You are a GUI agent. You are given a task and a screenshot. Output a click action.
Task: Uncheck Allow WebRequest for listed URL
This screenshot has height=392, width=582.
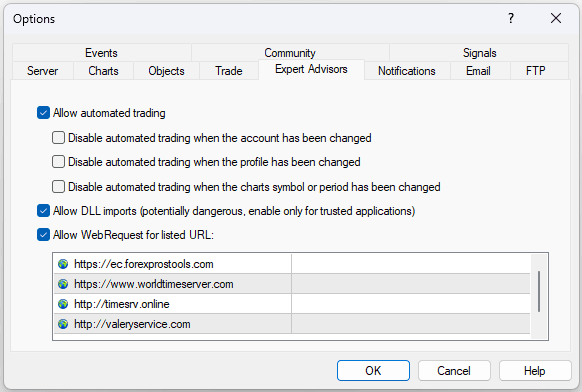(x=43, y=235)
